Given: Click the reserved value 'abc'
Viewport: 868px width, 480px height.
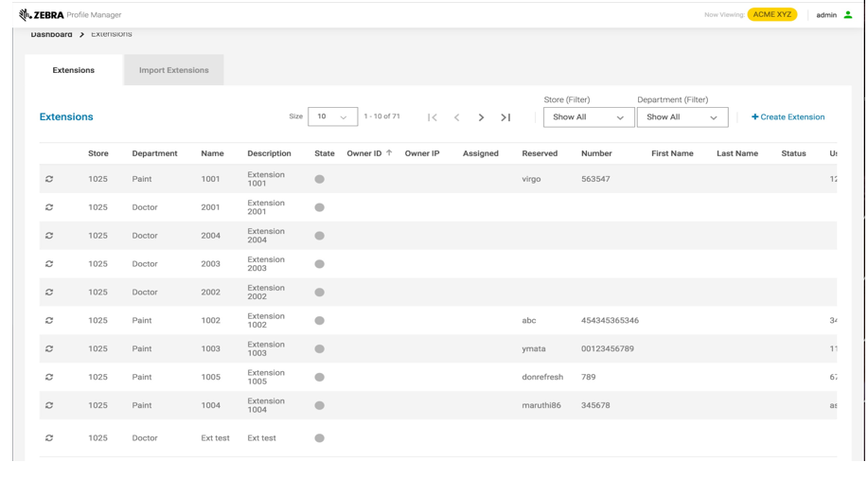Looking at the screenshot, I should (529, 320).
